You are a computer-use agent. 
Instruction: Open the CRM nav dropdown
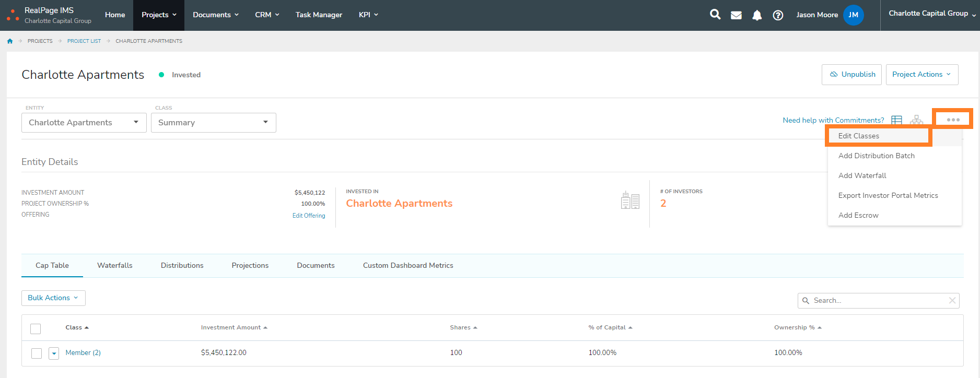pyautogui.click(x=267, y=15)
